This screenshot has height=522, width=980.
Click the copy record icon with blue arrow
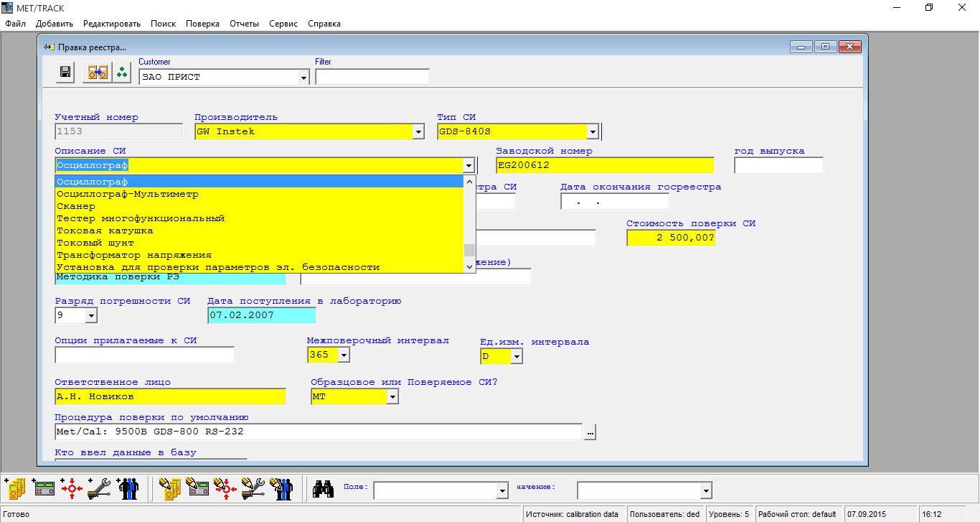click(97, 72)
